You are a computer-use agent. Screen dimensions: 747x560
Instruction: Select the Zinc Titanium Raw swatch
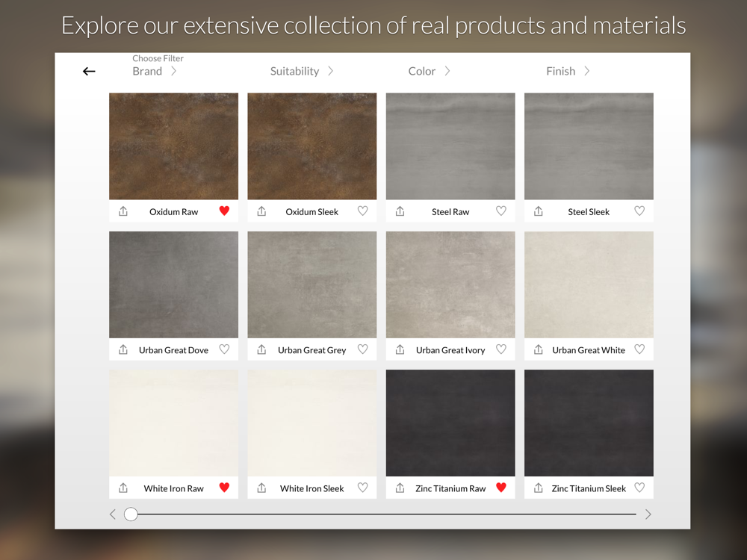[x=450, y=423]
